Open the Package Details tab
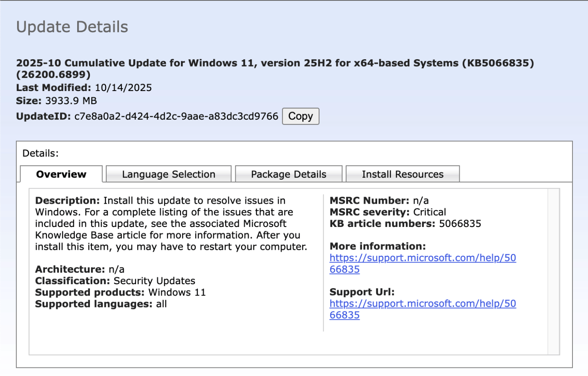Image resolution: width=588 pixels, height=376 pixels. [x=288, y=174]
